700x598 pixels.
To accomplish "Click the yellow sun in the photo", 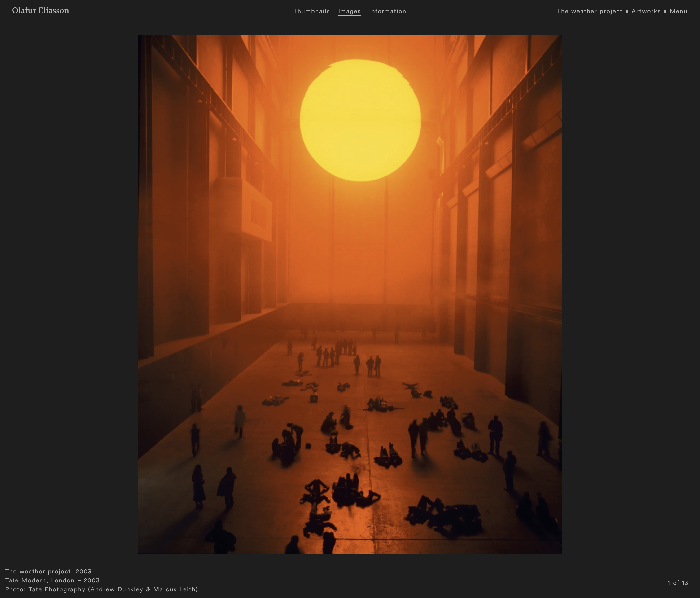I will [x=360, y=120].
